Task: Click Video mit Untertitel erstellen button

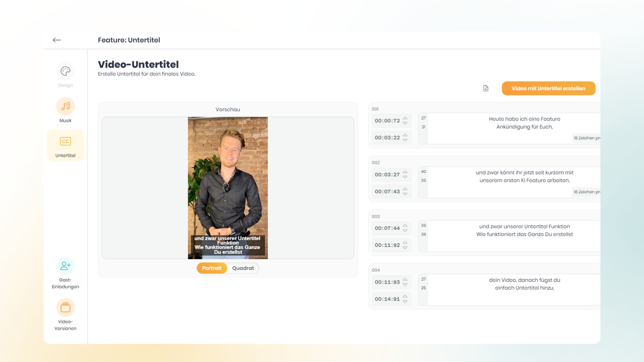Action: 548,88
